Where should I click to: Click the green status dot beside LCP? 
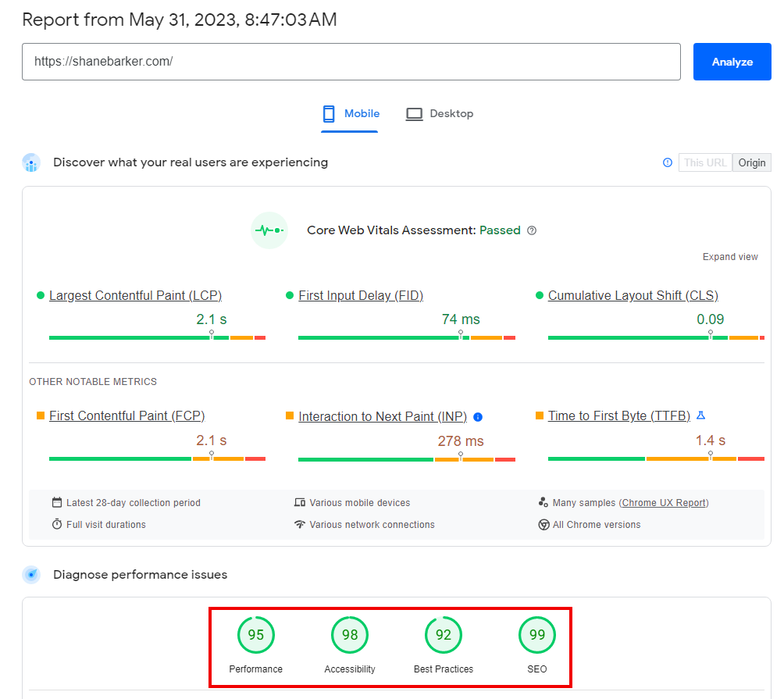click(41, 295)
